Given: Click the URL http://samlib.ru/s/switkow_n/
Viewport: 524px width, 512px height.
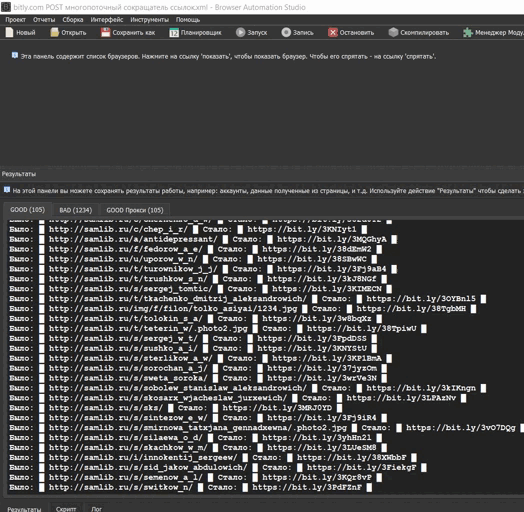Looking at the screenshot, I should 121,487.
